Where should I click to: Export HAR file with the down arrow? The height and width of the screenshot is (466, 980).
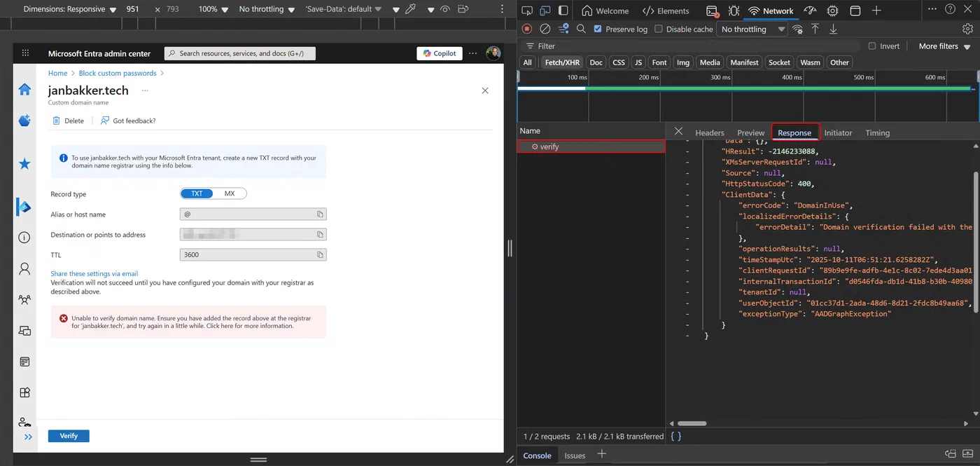click(834, 29)
